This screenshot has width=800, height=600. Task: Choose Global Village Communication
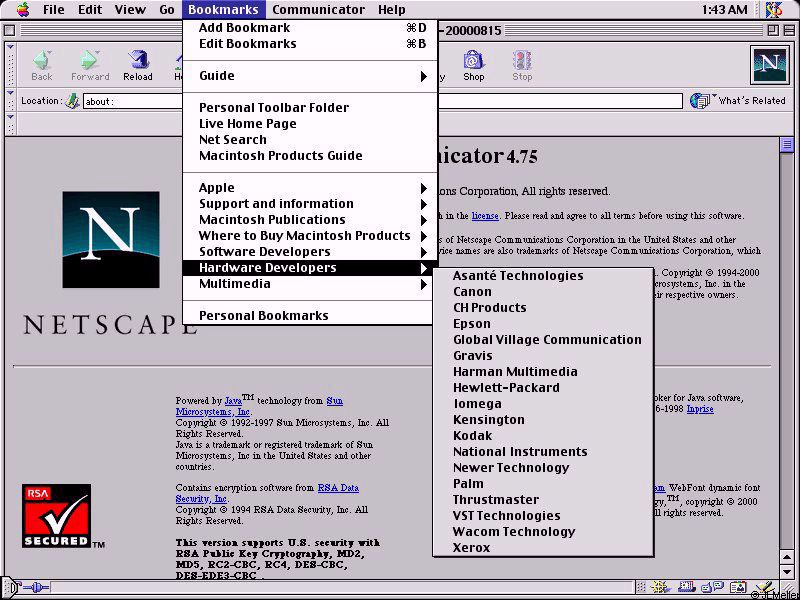543,340
